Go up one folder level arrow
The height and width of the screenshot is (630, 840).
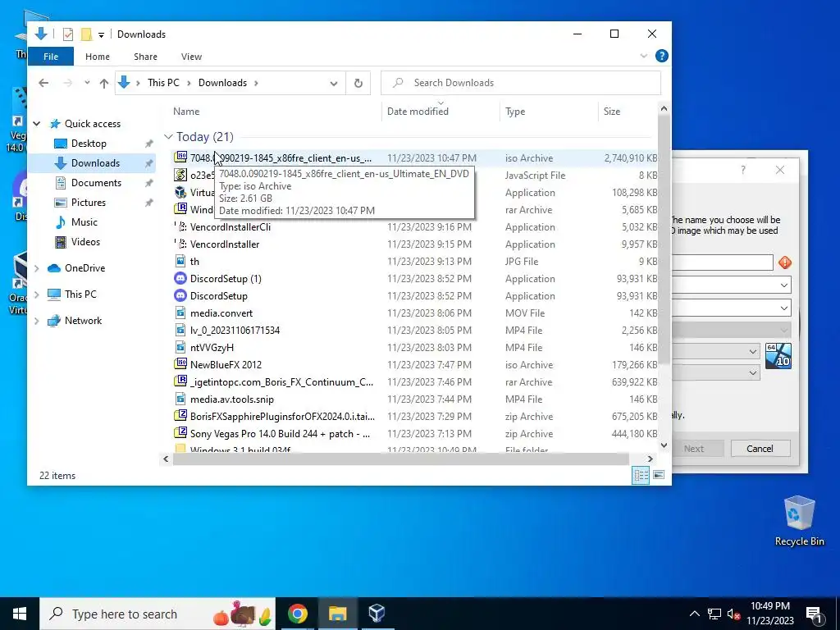[x=104, y=83]
